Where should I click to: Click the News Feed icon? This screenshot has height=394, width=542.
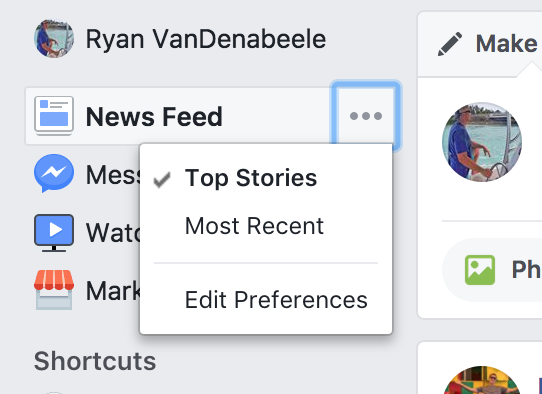[54, 116]
